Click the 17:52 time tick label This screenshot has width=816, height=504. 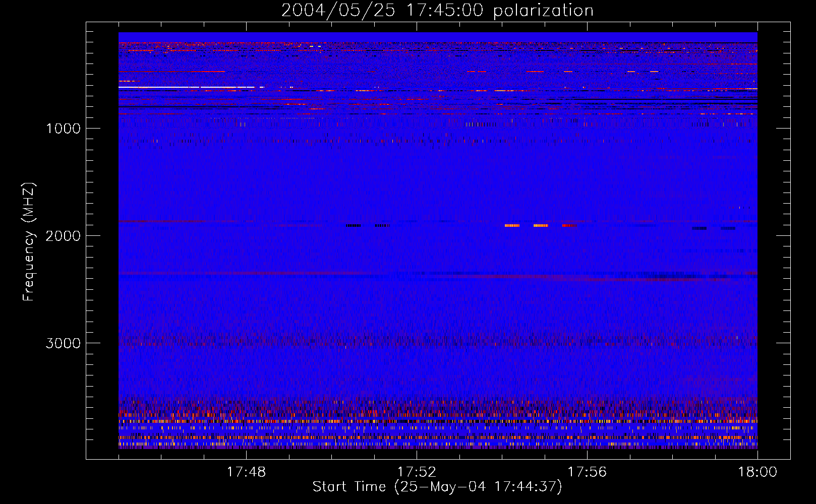point(417,472)
